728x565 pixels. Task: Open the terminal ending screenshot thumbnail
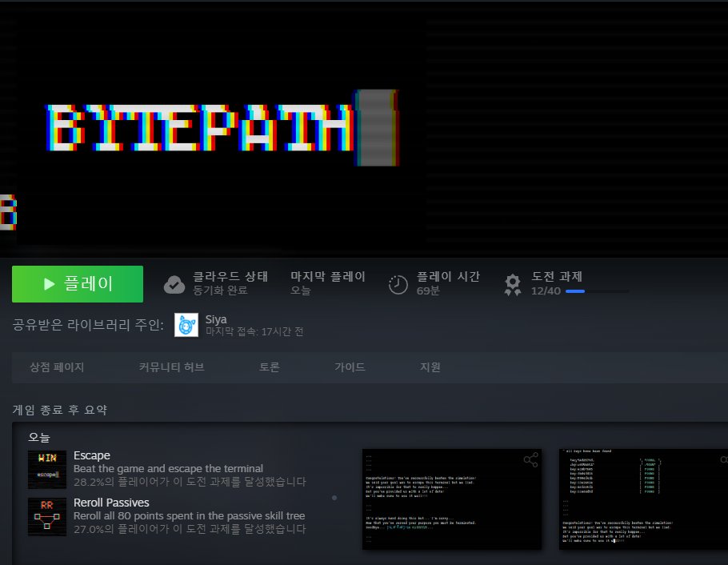[452, 498]
